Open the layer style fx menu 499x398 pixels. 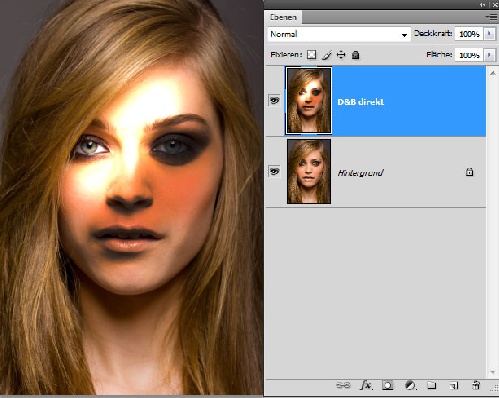click(366, 385)
